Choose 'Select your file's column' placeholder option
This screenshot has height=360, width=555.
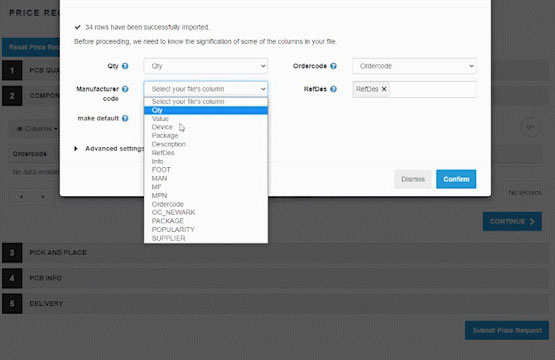pos(206,102)
